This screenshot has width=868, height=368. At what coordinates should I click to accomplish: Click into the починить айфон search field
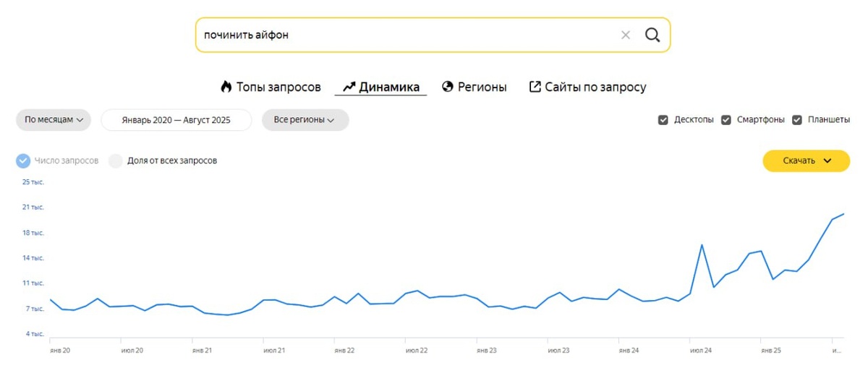tap(405, 35)
